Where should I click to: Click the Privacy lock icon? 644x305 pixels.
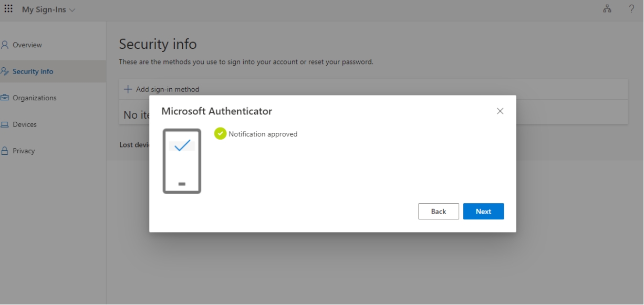click(4, 150)
